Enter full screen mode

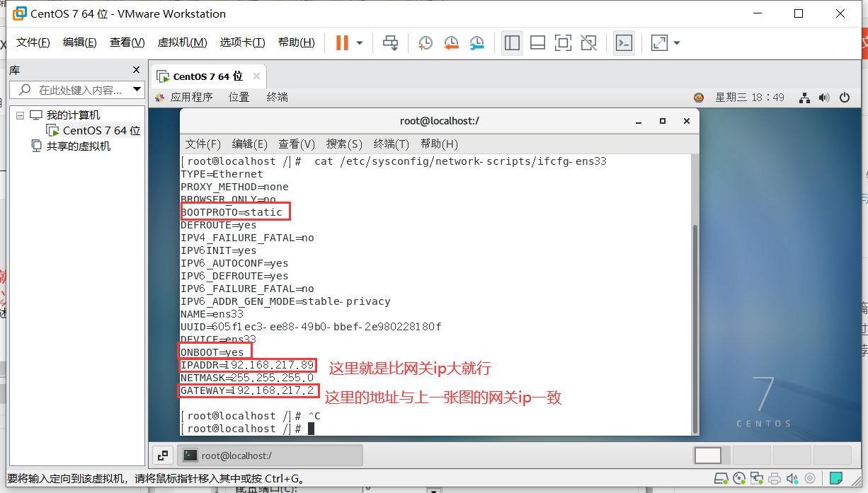[563, 43]
